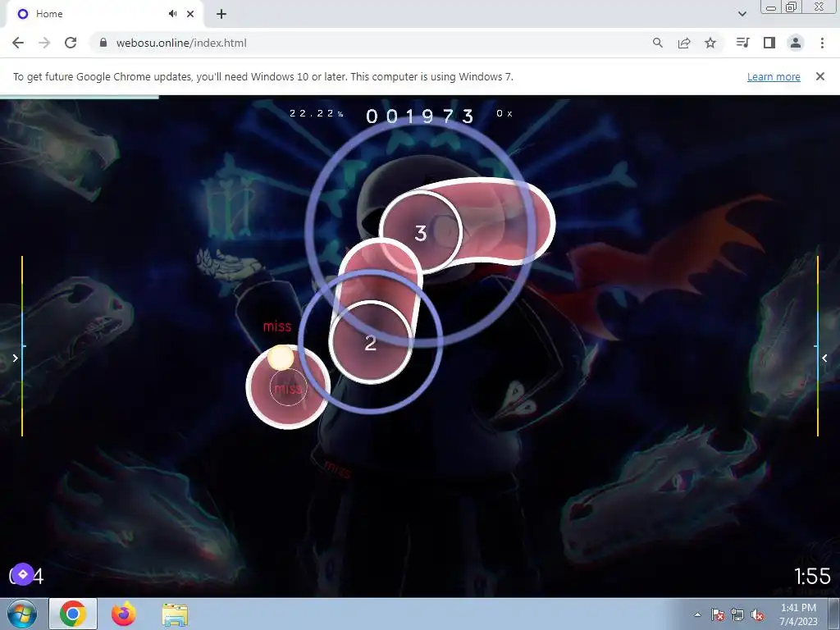Click the browser forward arrow

pos(44,43)
